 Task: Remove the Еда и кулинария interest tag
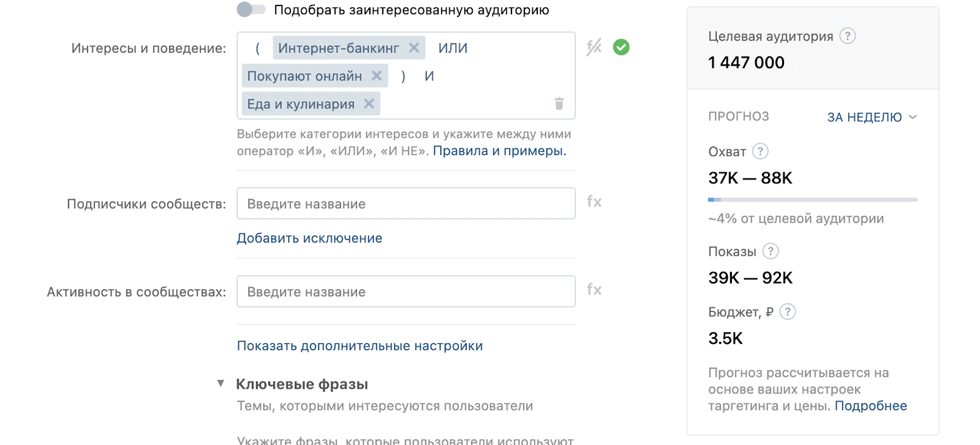(x=369, y=104)
